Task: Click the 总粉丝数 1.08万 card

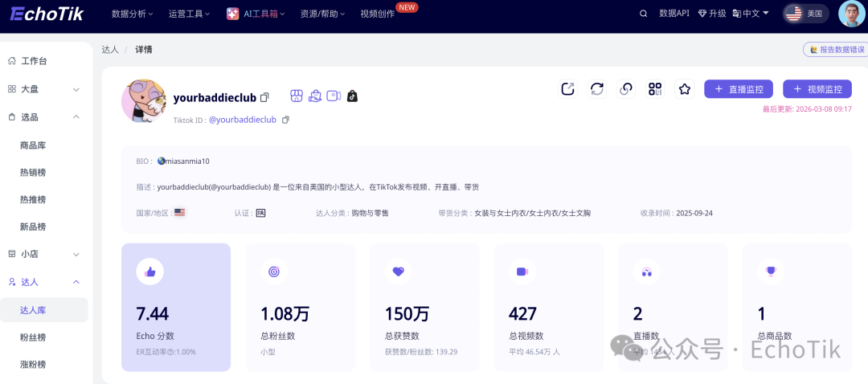Action: click(x=300, y=308)
